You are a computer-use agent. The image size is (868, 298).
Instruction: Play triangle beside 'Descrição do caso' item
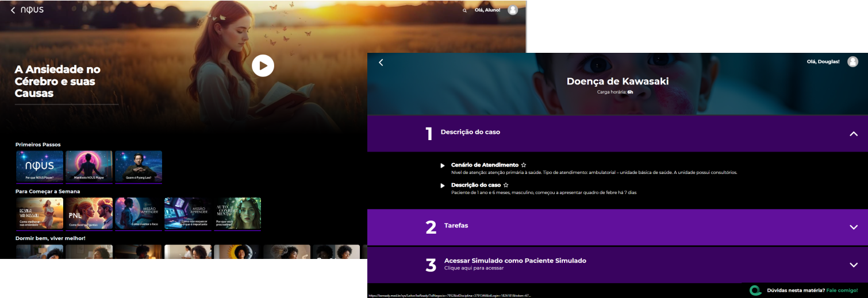443,185
